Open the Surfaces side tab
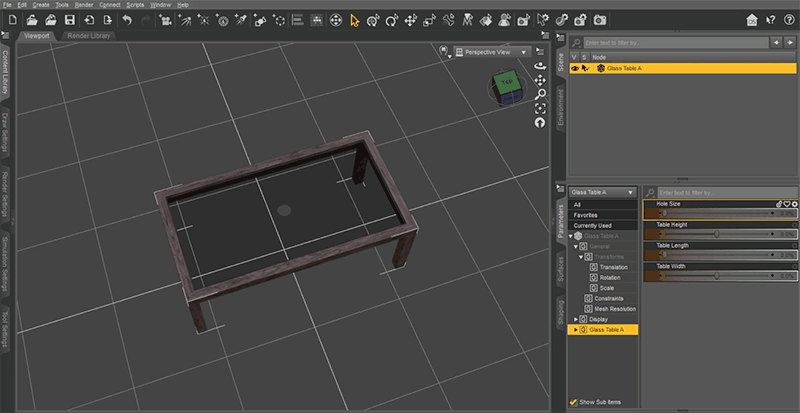 coord(561,270)
